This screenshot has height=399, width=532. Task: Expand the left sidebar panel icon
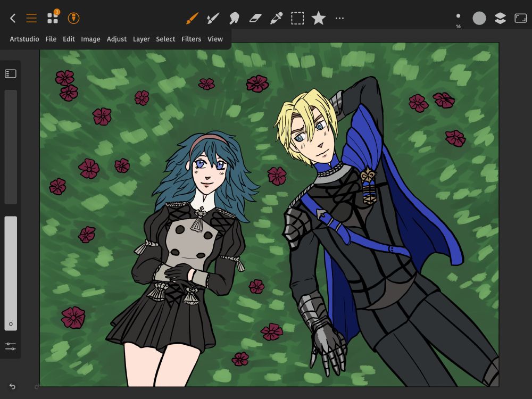pos(11,74)
